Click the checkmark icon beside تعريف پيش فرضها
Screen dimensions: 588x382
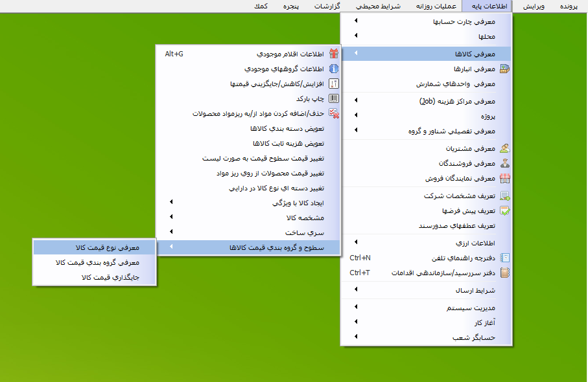coord(504,210)
